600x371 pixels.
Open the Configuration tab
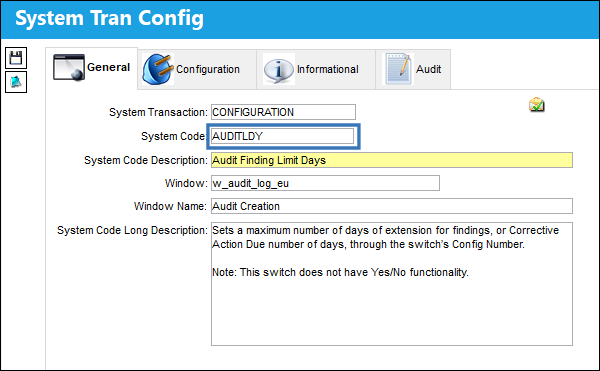click(197, 69)
